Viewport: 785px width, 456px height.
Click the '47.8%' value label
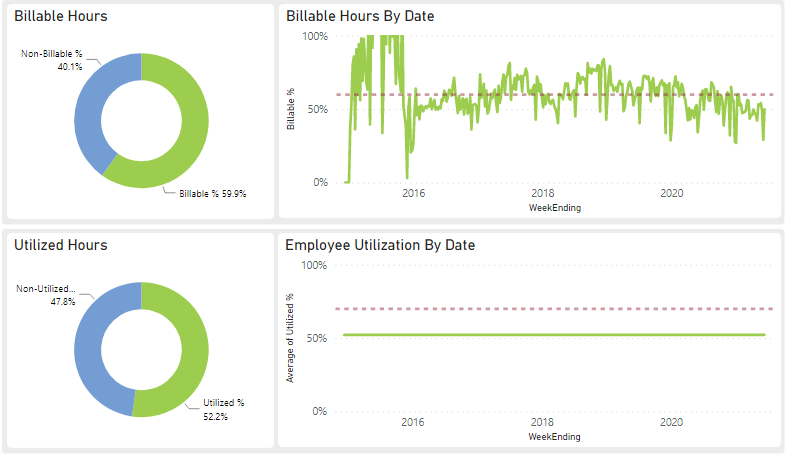click(63, 302)
